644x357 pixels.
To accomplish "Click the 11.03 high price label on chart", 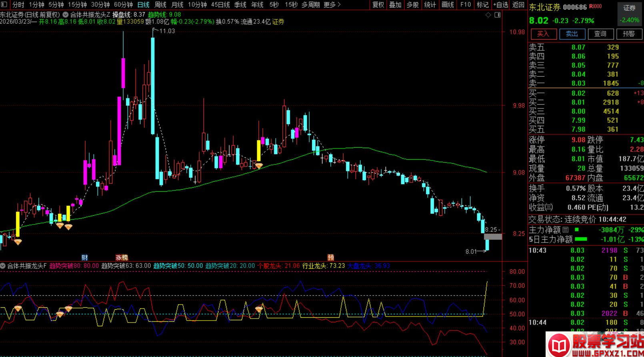I will pyautogui.click(x=167, y=31).
